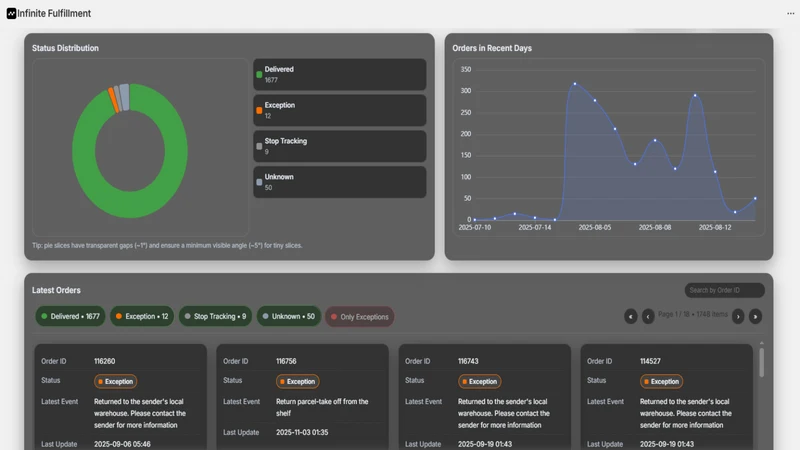800x450 pixels.
Task: Click the highest peak point on orders chart
Action: click(575, 84)
